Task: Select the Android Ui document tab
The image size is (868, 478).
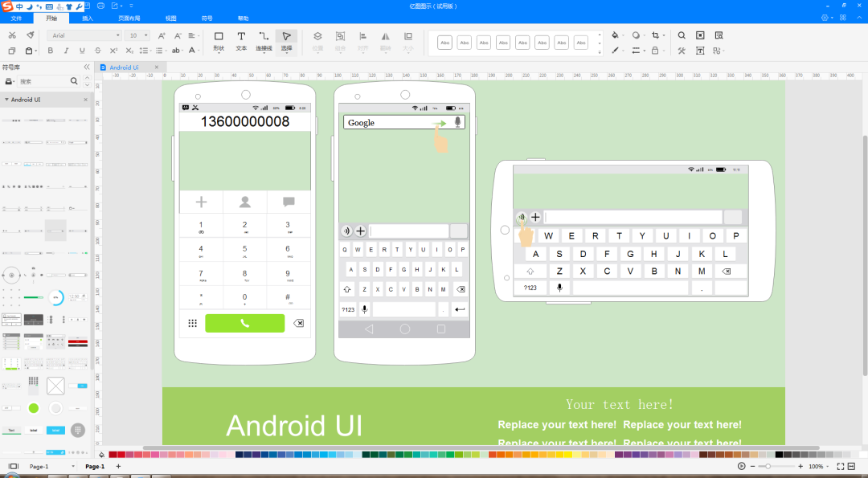Action: pyautogui.click(x=124, y=67)
